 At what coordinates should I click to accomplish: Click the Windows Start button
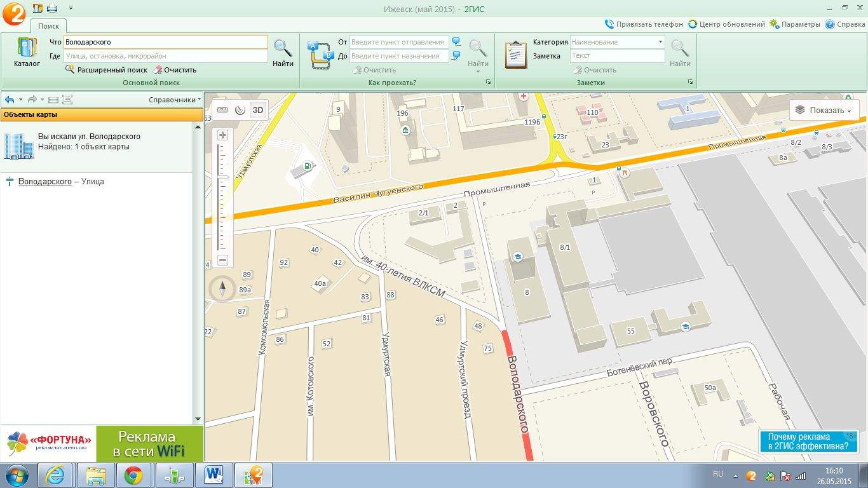[16, 475]
